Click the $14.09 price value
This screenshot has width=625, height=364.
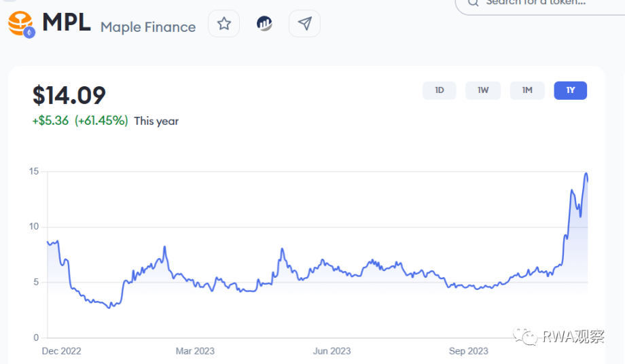click(69, 95)
